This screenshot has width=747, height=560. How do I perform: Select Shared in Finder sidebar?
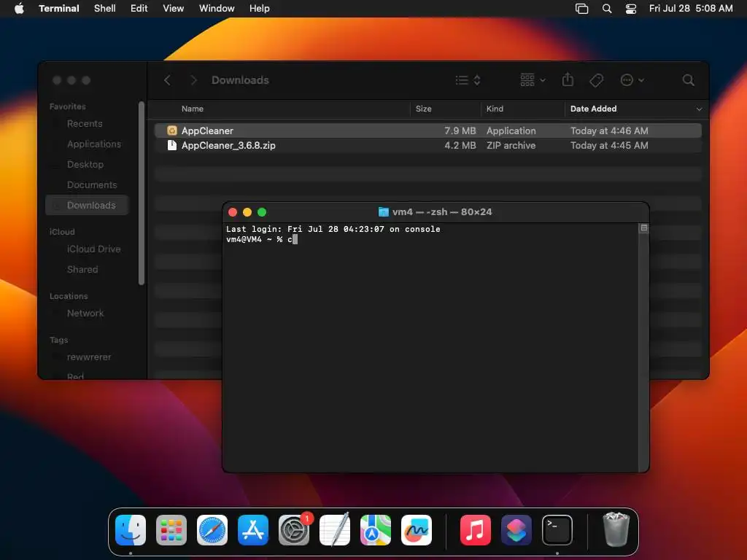pos(88,270)
